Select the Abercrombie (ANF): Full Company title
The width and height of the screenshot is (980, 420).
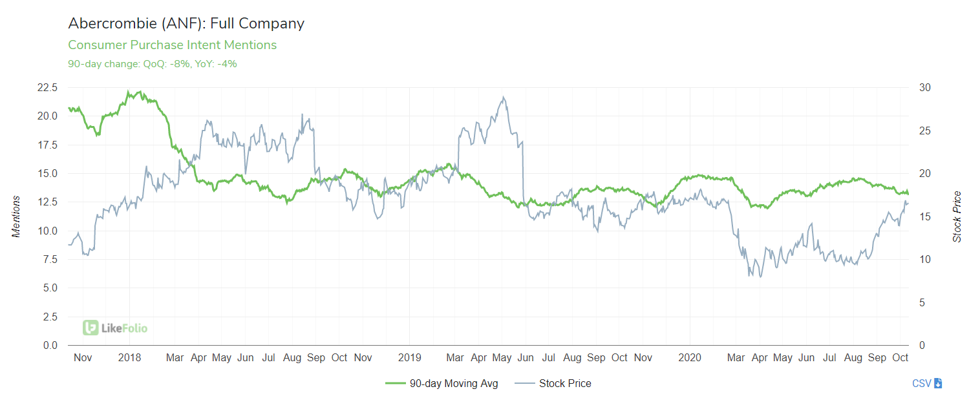pyautogui.click(x=186, y=23)
